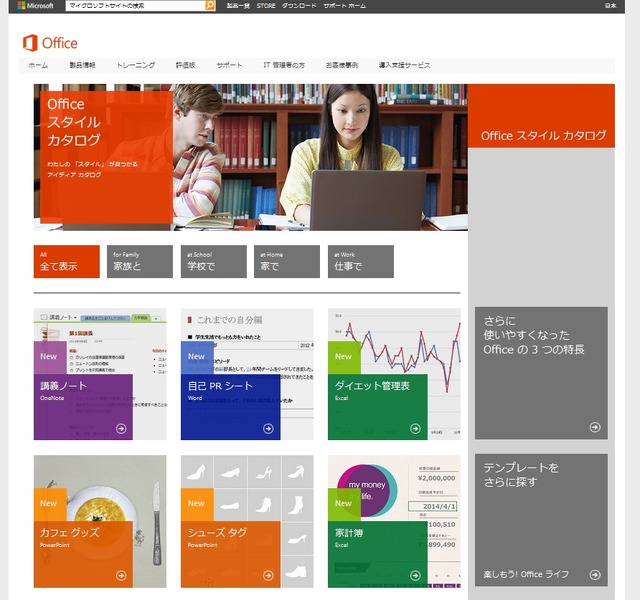
Task: Select the All 全て表示 filter
Action: [x=67, y=262]
